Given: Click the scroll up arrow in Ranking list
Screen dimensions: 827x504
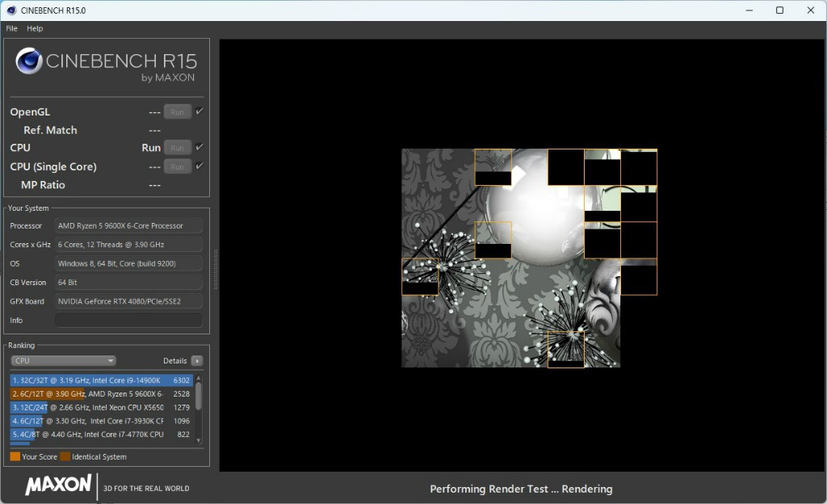Looking at the screenshot, I should click(199, 378).
